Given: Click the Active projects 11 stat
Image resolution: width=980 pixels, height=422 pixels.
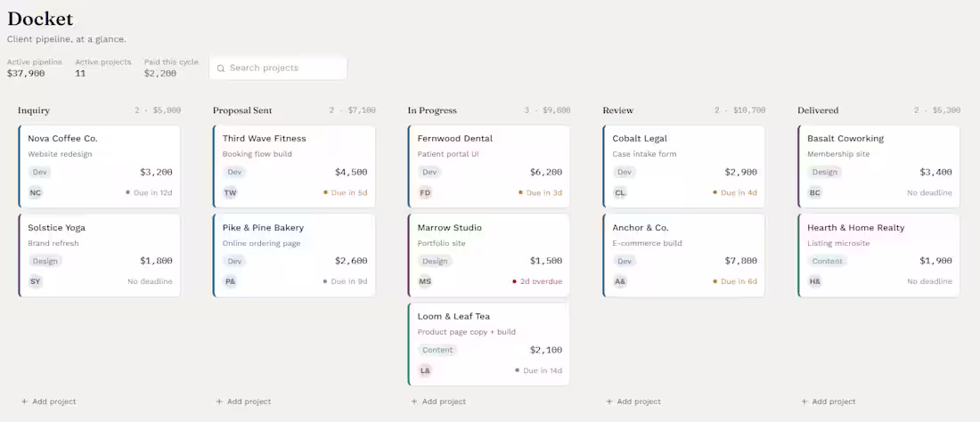Looking at the screenshot, I should pyautogui.click(x=103, y=68).
